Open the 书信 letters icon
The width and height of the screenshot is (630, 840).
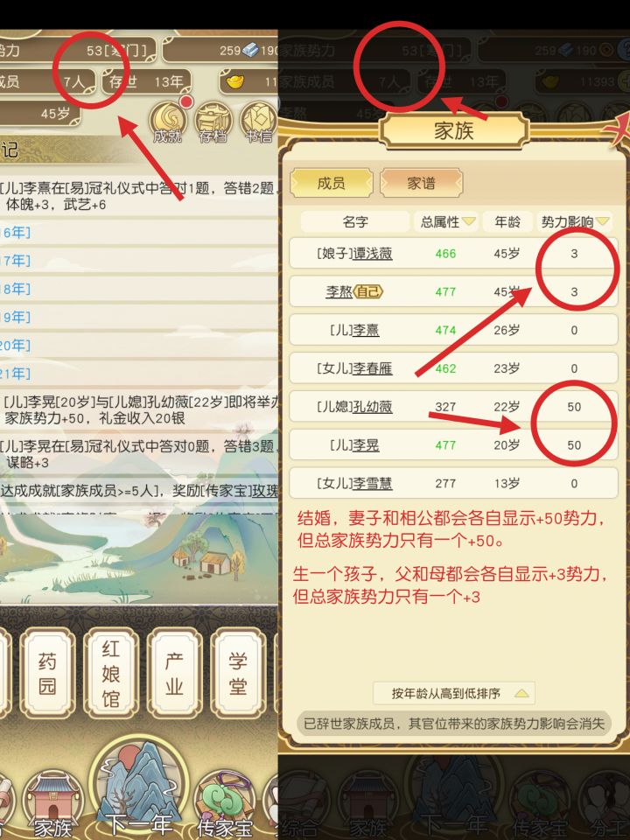click(x=259, y=122)
